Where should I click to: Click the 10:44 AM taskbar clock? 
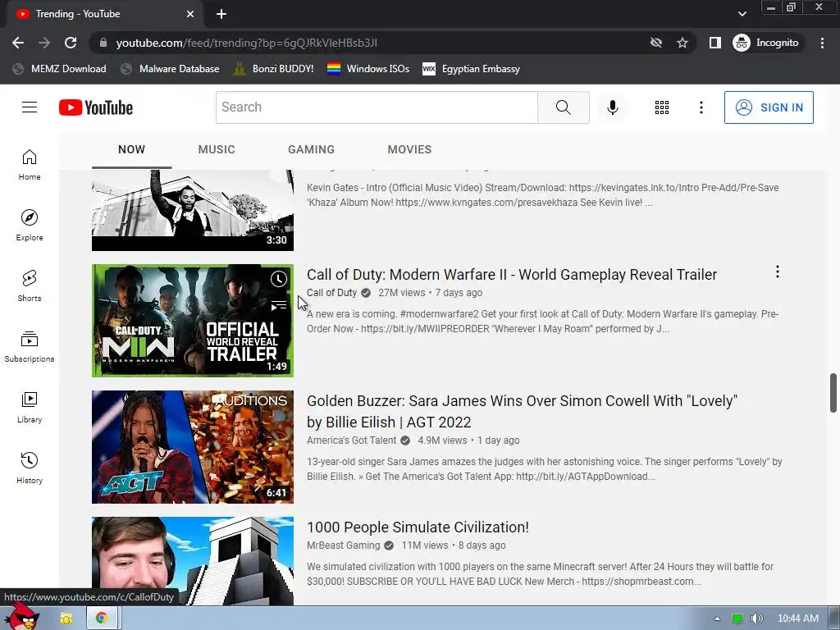tap(797, 619)
